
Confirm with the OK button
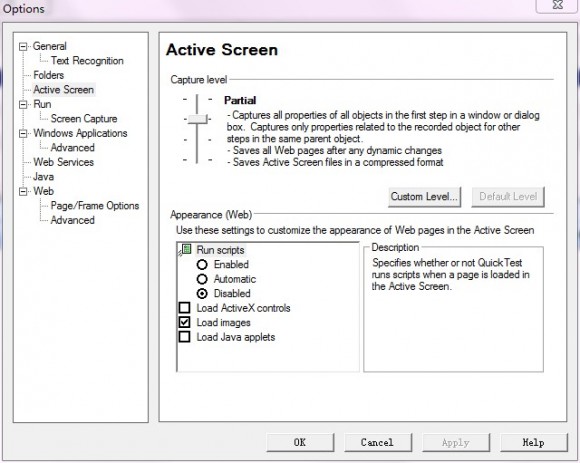click(300, 443)
